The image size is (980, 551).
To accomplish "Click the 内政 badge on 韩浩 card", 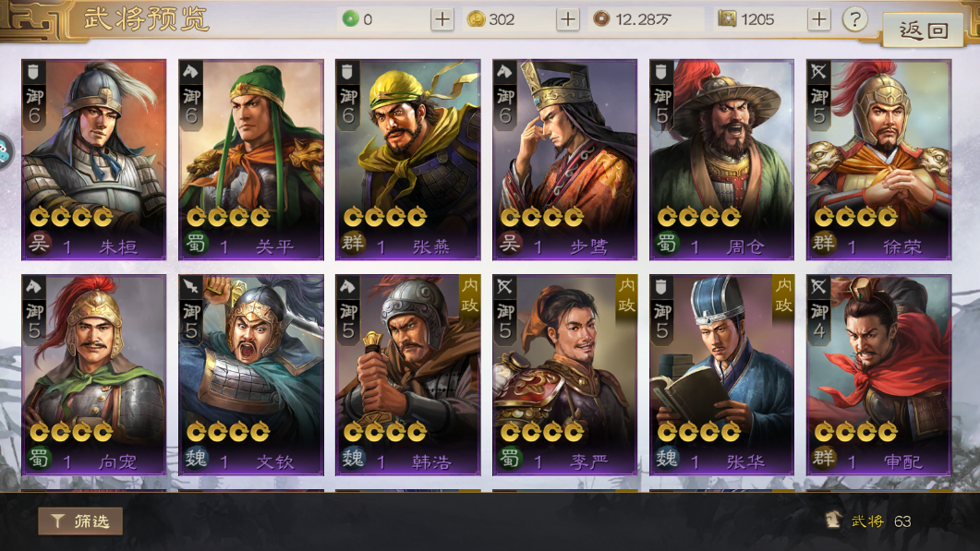I will coord(469,296).
